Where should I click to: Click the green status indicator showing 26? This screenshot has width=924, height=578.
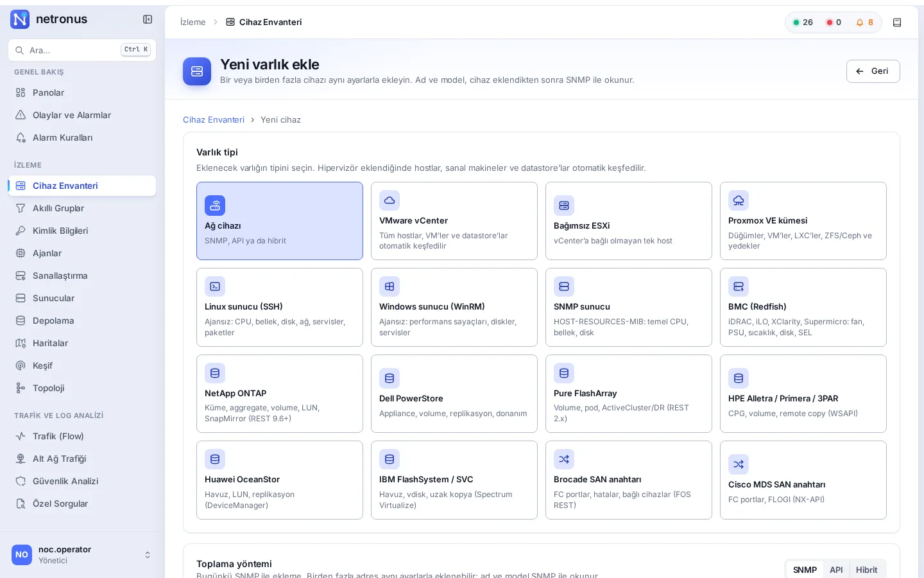(x=803, y=22)
